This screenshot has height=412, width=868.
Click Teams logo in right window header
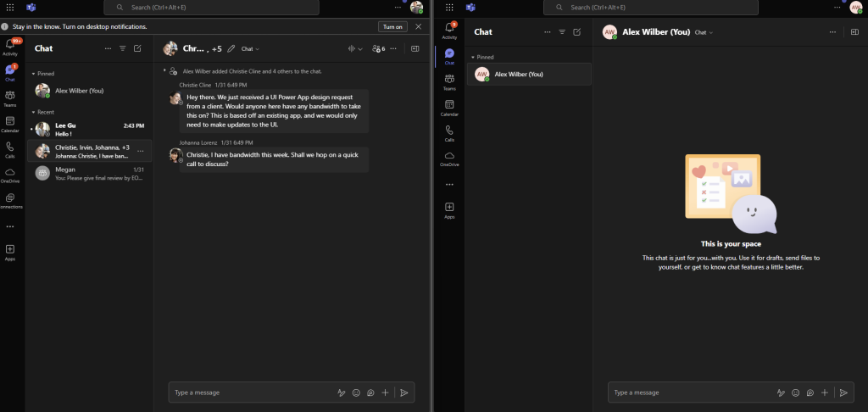pos(470,7)
